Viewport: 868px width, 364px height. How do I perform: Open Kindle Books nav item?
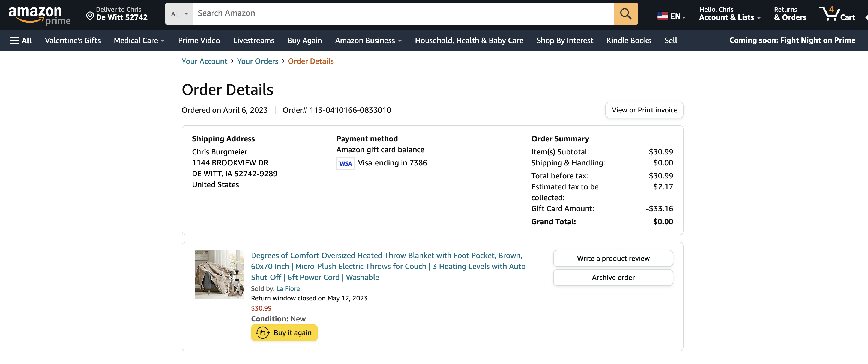point(629,40)
